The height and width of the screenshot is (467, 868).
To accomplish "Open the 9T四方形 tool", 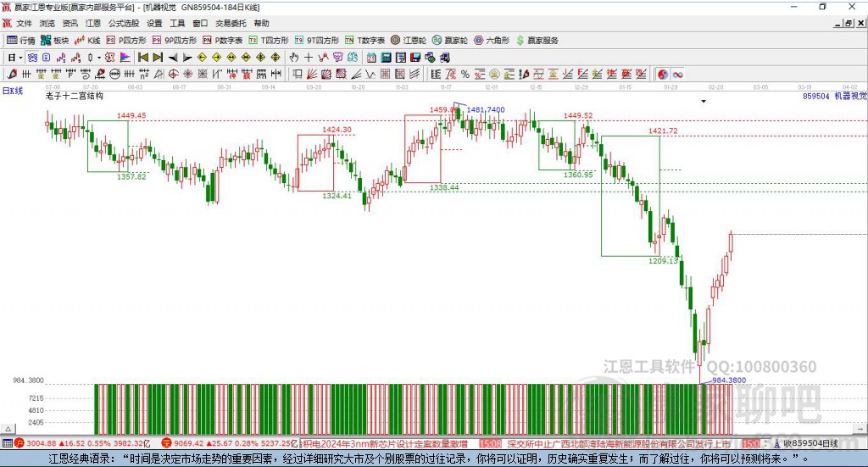I will [x=317, y=41].
